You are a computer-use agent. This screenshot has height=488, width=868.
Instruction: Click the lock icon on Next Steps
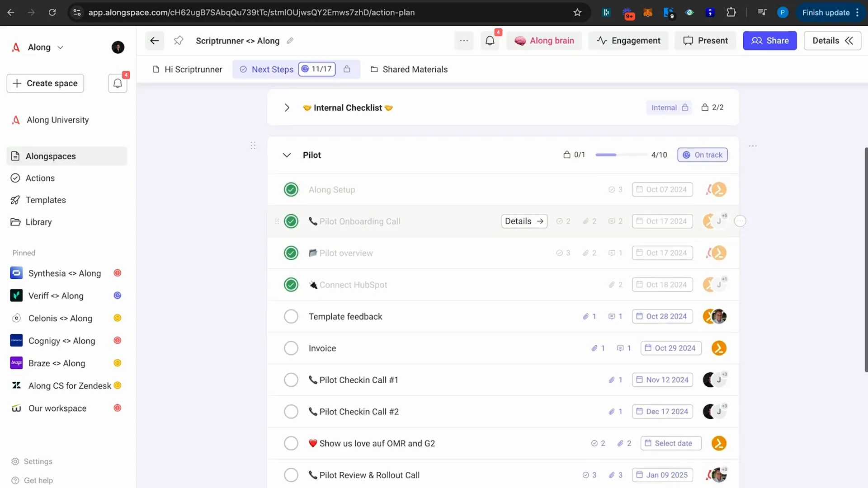coord(347,69)
